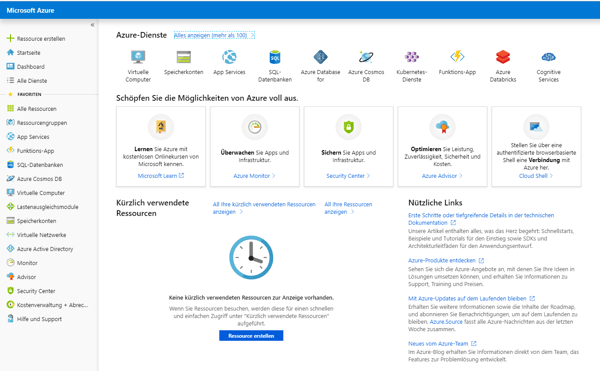The height and width of the screenshot is (371, 600).
Task: Click the Sichern shield card icon
Action: [348, 127]
